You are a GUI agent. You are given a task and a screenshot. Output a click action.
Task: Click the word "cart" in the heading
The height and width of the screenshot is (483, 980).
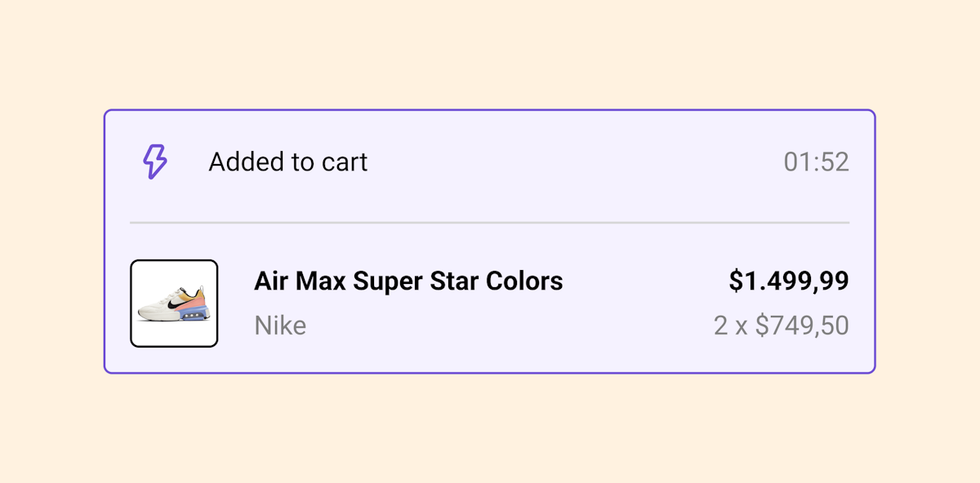pyautogui.click(x=345, y=162)
